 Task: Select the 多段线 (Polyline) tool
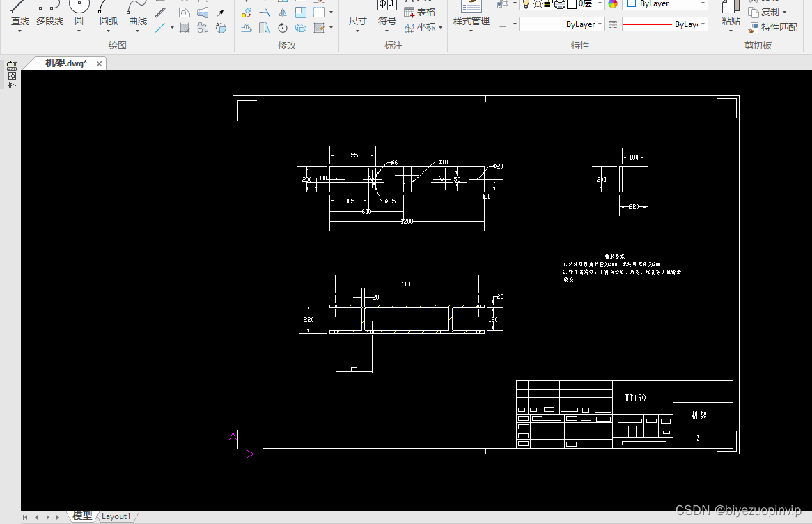point(49,13)
